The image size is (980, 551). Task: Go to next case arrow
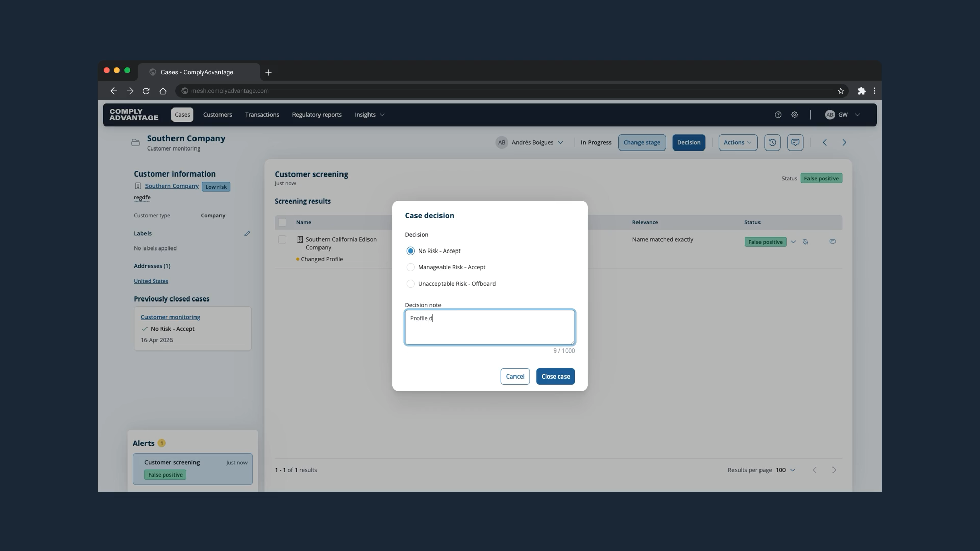pyautogui.click(x=844, y=142)
